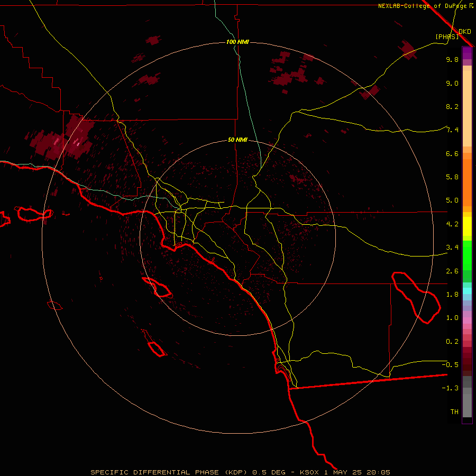The width and height of the screenshot is (476, 476).
Task: Click the 1.8 color scale label
Action: [x=452, y=295]
